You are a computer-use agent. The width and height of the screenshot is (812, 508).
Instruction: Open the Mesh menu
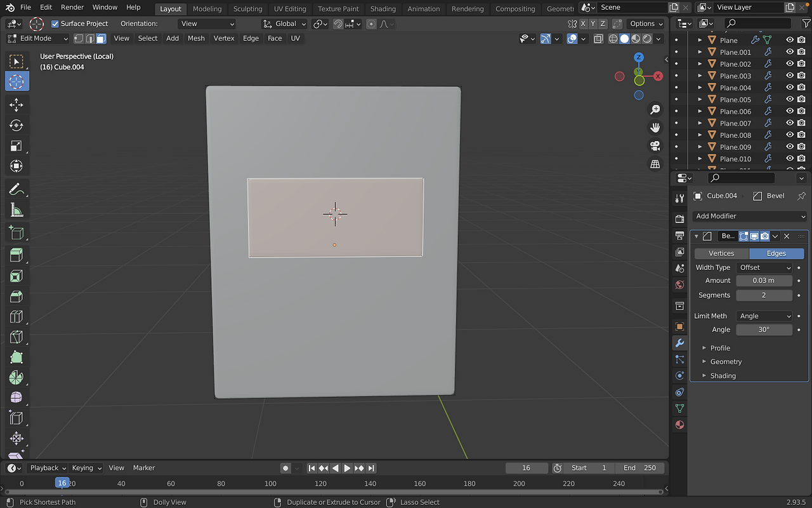point(196,38)
